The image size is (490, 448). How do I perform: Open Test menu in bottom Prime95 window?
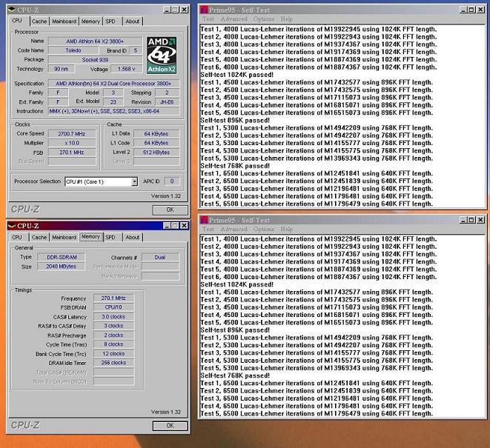tap(208, 229)
